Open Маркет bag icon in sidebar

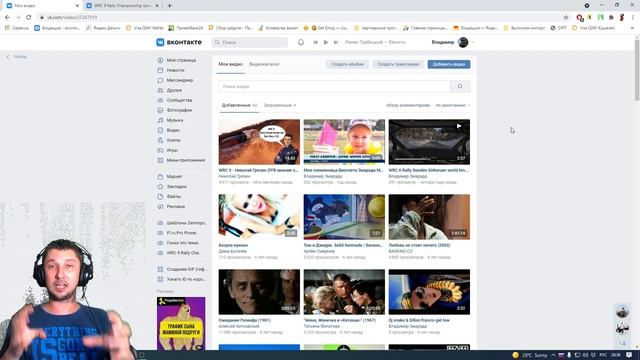click(160, 176)
